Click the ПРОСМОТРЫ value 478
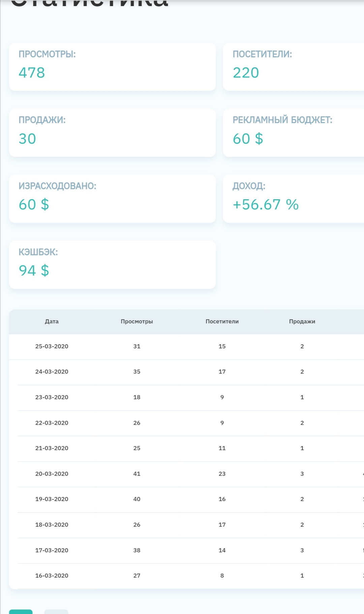Image resolution: width=364 pixels, height=614 pixels. [x=32, y=72]
